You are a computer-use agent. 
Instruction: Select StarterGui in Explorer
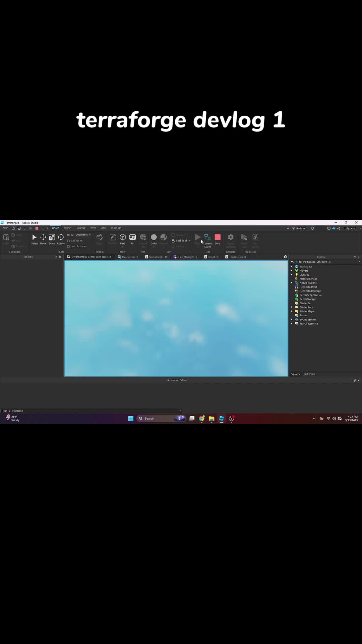(305, 303)
